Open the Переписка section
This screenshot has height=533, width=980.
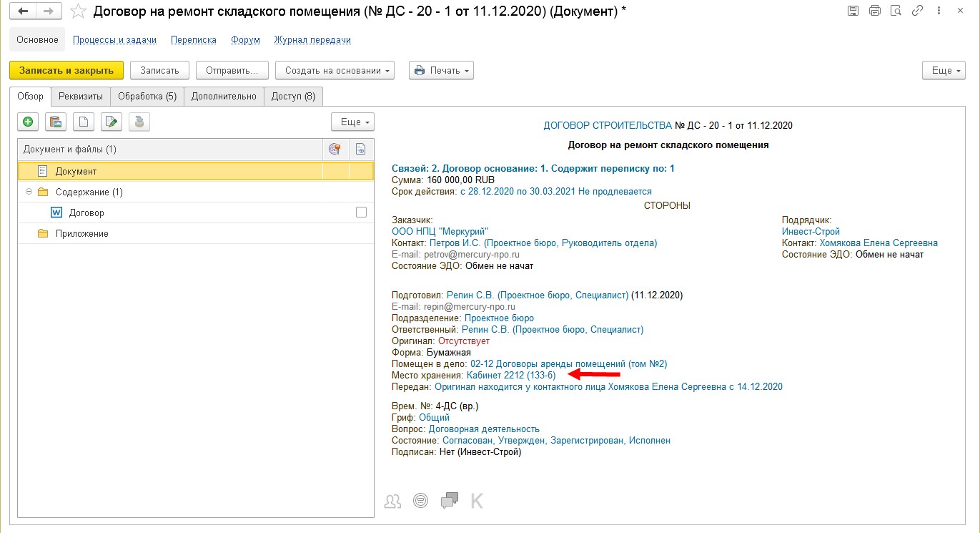tap(194, 40)
